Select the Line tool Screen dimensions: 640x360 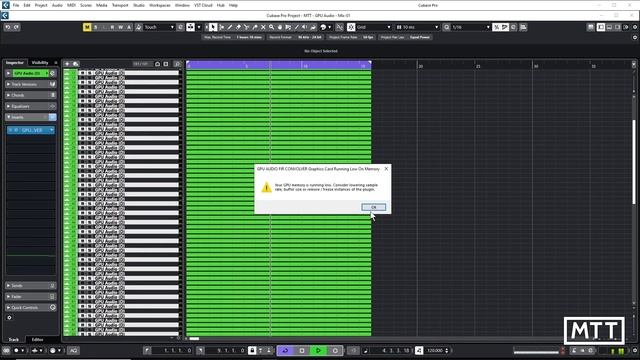point(297,27)
